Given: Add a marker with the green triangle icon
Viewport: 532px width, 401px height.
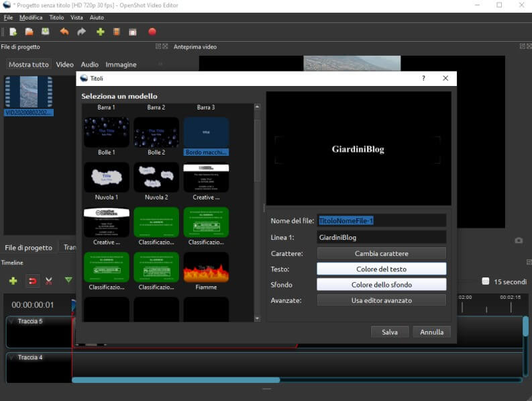Looking at the screenshot, I should pos(68,280).
